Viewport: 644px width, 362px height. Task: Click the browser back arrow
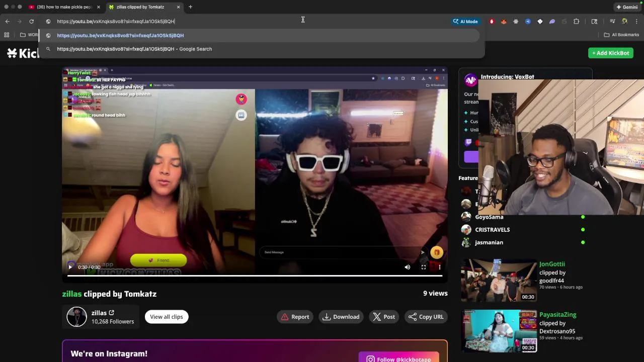click(7, 22)
